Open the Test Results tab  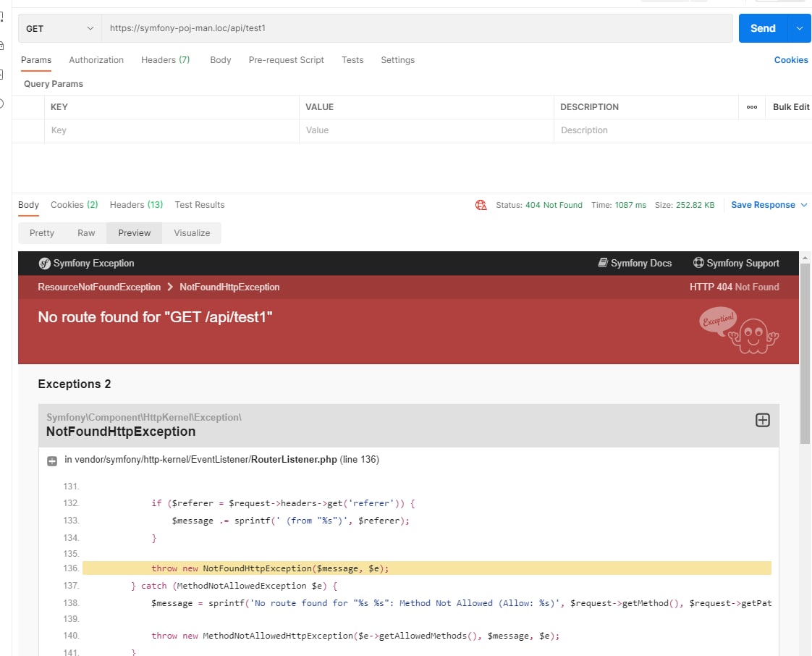click(200, 205)
